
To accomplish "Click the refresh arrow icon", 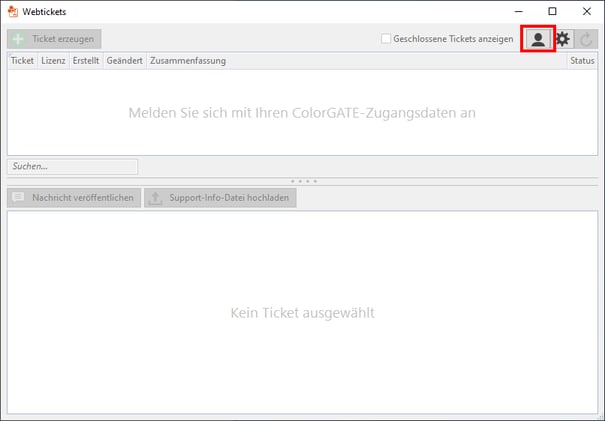I will click(x=586, y=39).
